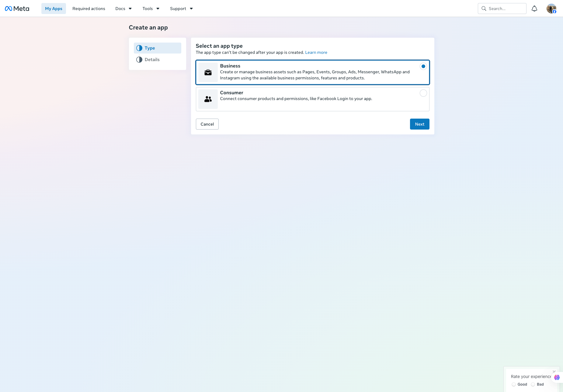563x392 pixels.
Task: Expand the Tools dropdown menu
Action: pos(151,9)
